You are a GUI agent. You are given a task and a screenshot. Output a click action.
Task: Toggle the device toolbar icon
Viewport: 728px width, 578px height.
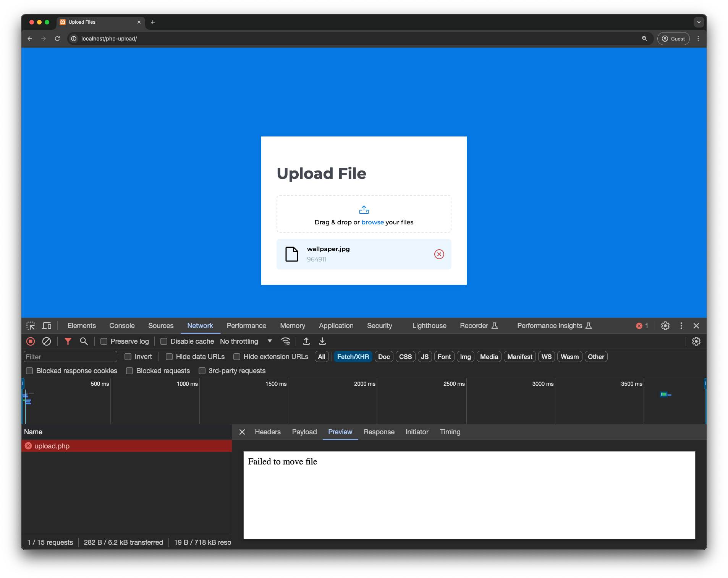(x=47, y=326)
